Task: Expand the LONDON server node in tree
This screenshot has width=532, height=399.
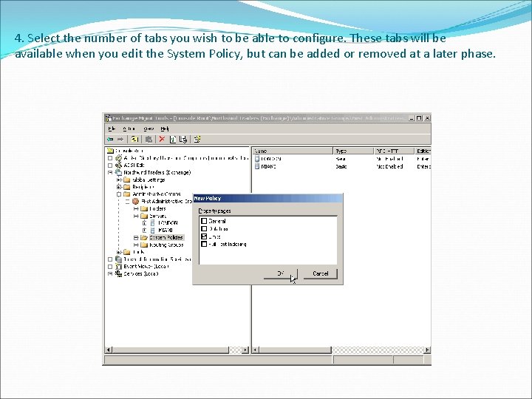Action: point(144,223)
